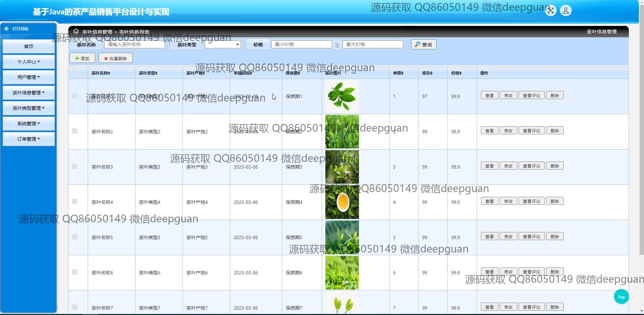Screen dimensions: 644x315
Task: Click the fullscreen toggle icon in header
Action: coord(551,11)
